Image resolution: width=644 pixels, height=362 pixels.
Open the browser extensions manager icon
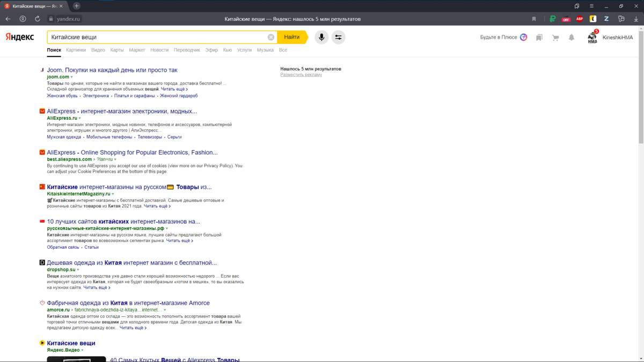621,19
